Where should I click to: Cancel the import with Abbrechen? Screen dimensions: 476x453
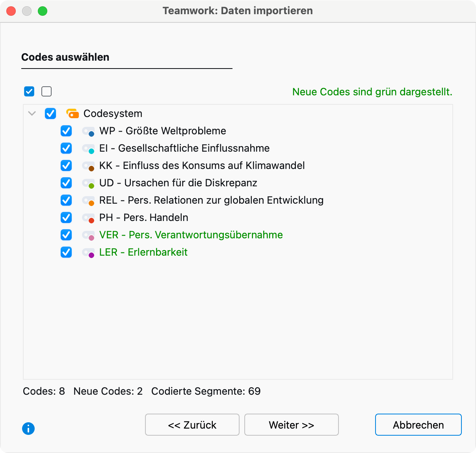[418, 425]
